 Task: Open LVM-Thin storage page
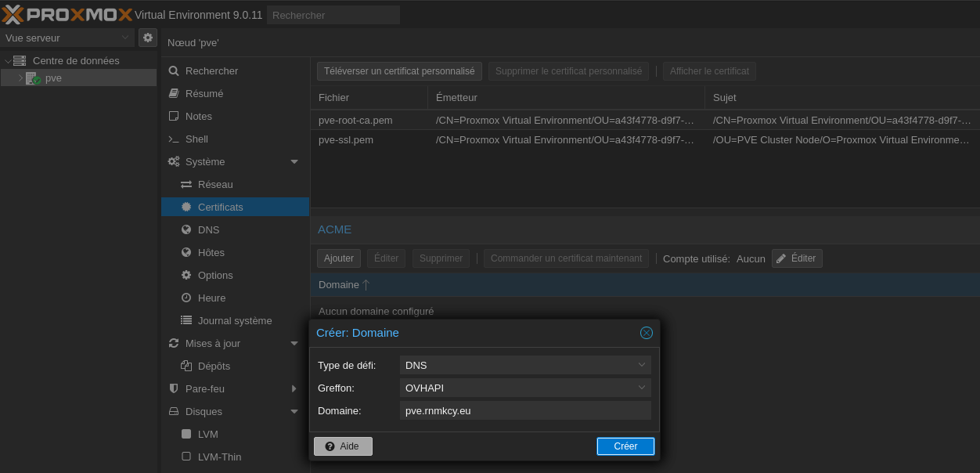coord(219,457)
